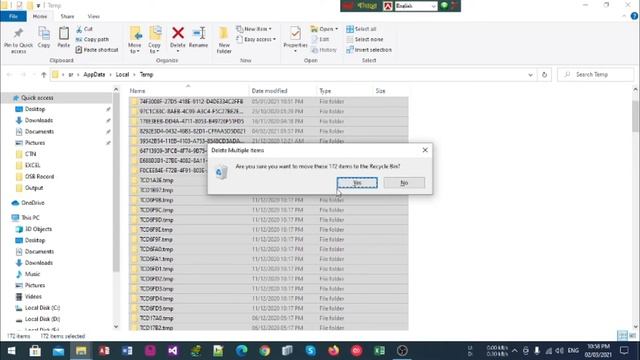This screenshot has width=640, height=360.
Task: Open Output folder in navigation pane
Action: pos(34,188)
